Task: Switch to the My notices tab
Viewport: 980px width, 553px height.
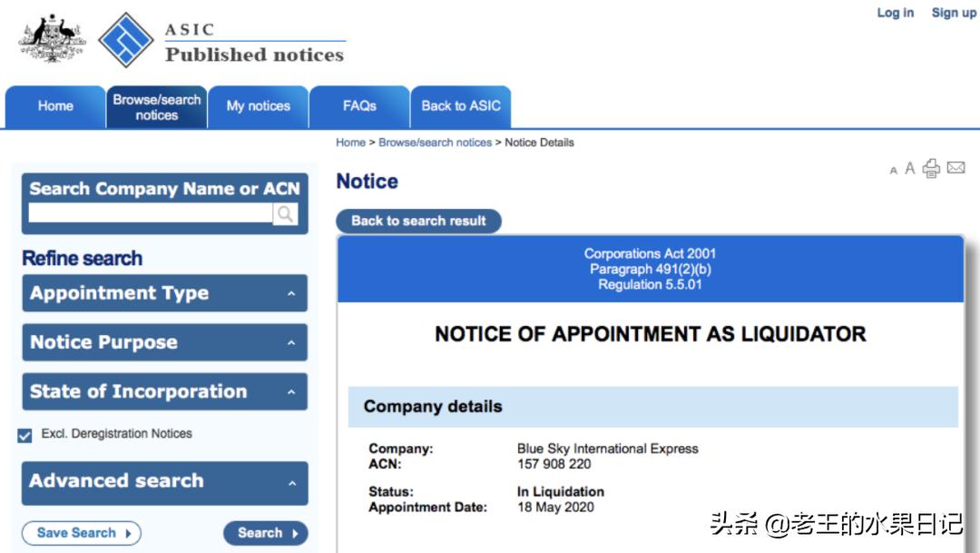Action: [x=259, y=106]
